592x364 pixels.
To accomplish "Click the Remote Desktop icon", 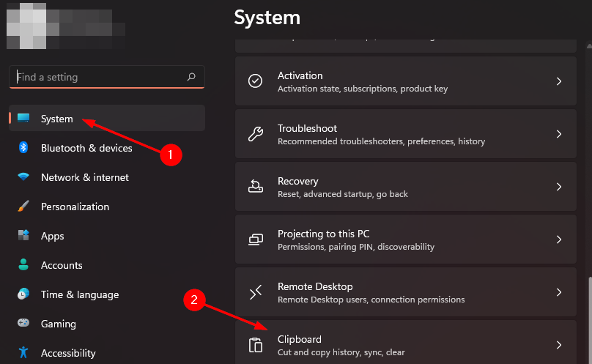I will tap(256, 292).
